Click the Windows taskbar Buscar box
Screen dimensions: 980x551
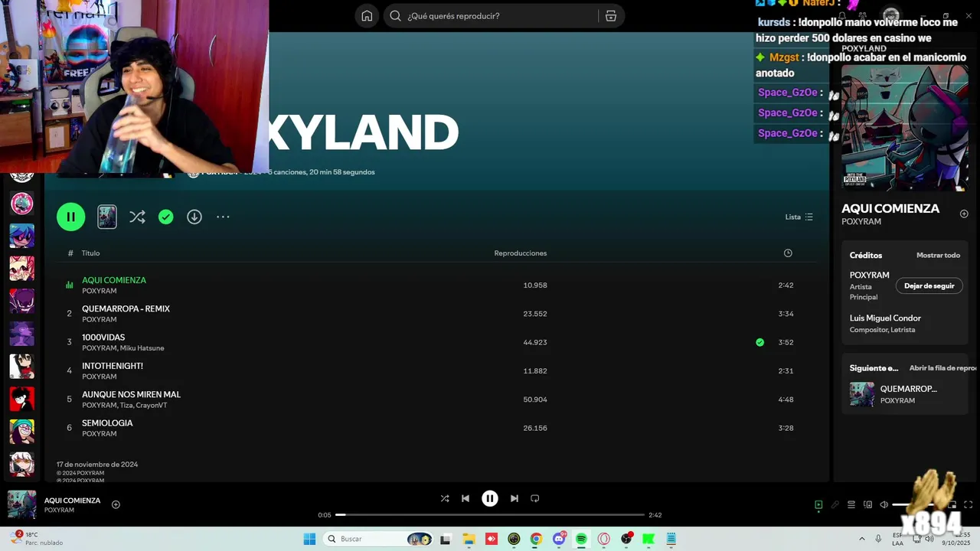[x=378, y=539]
